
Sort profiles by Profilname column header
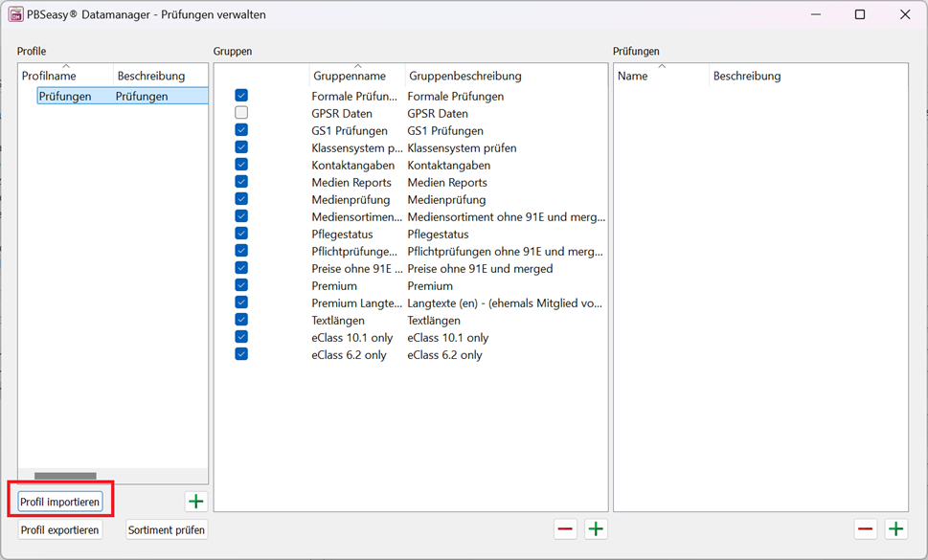coord(65,76)
